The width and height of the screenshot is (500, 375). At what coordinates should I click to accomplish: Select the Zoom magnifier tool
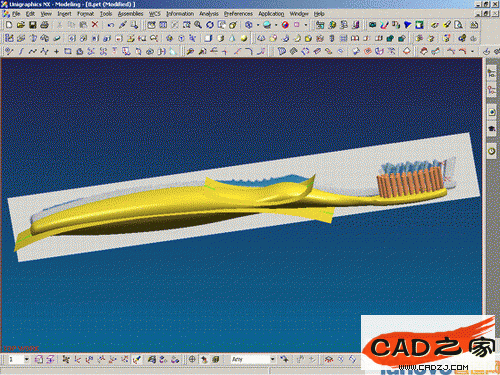[x=198, y=25]
